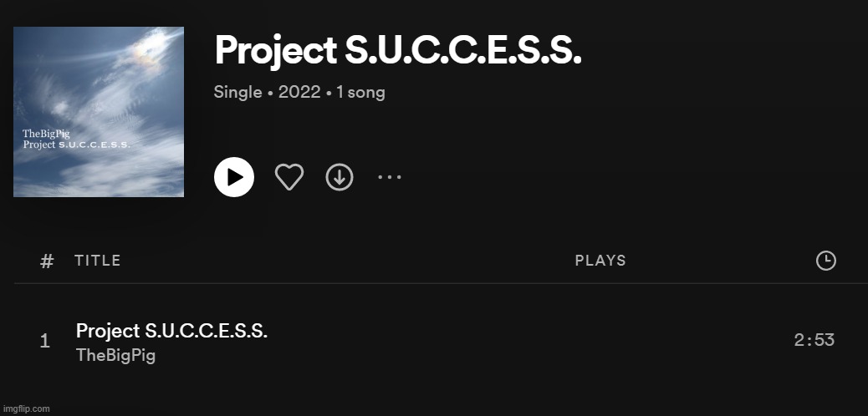Click the TITLE column header
The image size is (868, 416).
tap(98, 261)
